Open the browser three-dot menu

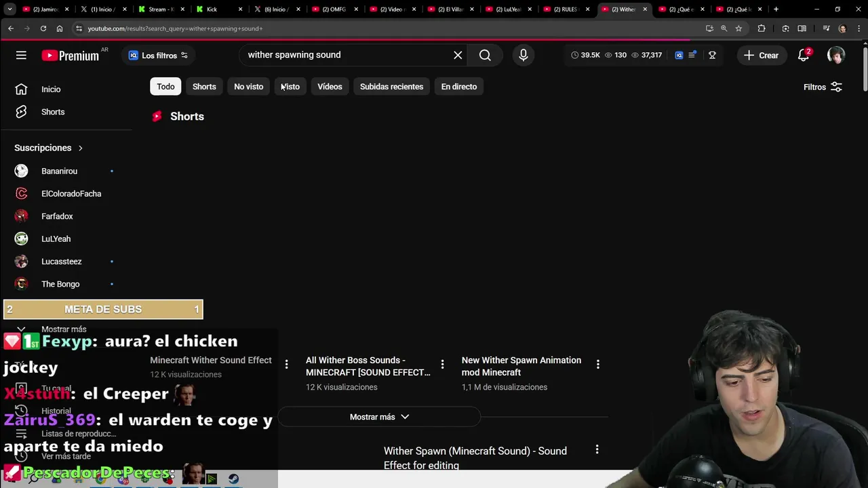[x=859, y=28]
